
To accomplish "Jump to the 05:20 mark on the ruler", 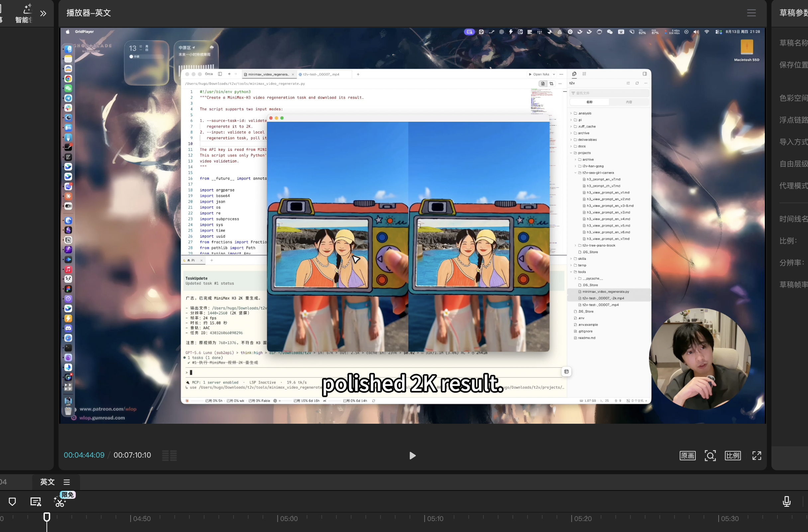I will (x=582, y=518).
